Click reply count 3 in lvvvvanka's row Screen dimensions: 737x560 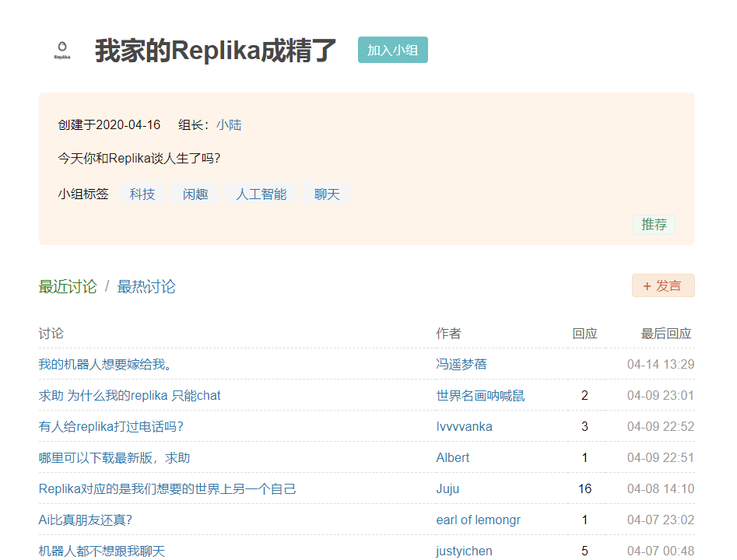584,426
